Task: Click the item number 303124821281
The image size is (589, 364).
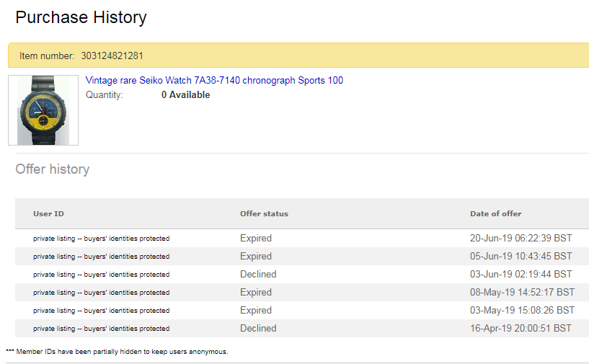Action: [x=112, y=56]
